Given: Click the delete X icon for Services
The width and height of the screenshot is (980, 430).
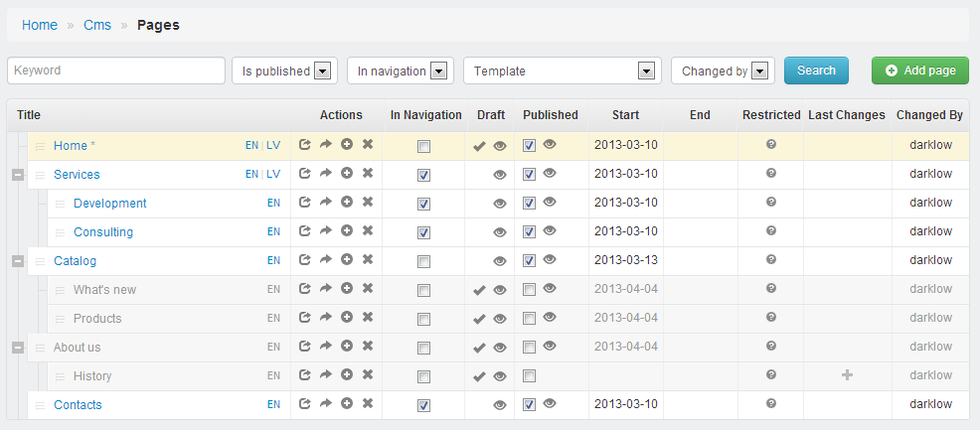Looking at the screenshot, I should coord(368,173).
